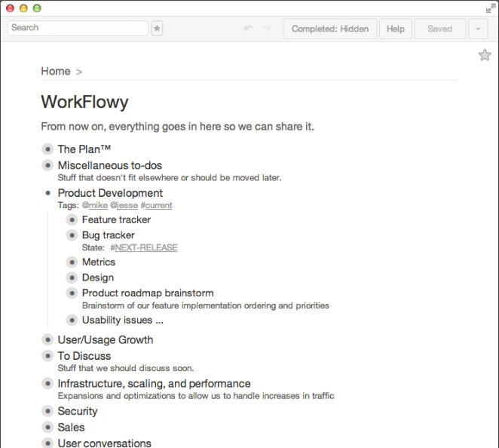Click note 'Stuff that we should discuss soon.'

pos(126,368)
